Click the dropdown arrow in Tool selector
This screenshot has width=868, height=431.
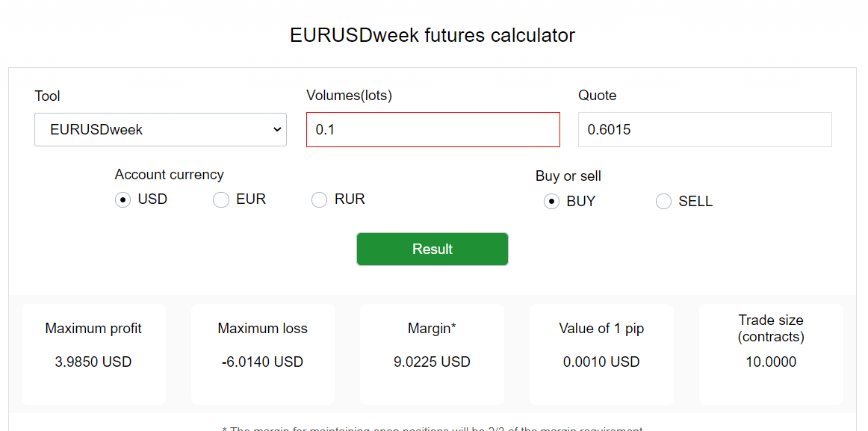click(277, 129)
